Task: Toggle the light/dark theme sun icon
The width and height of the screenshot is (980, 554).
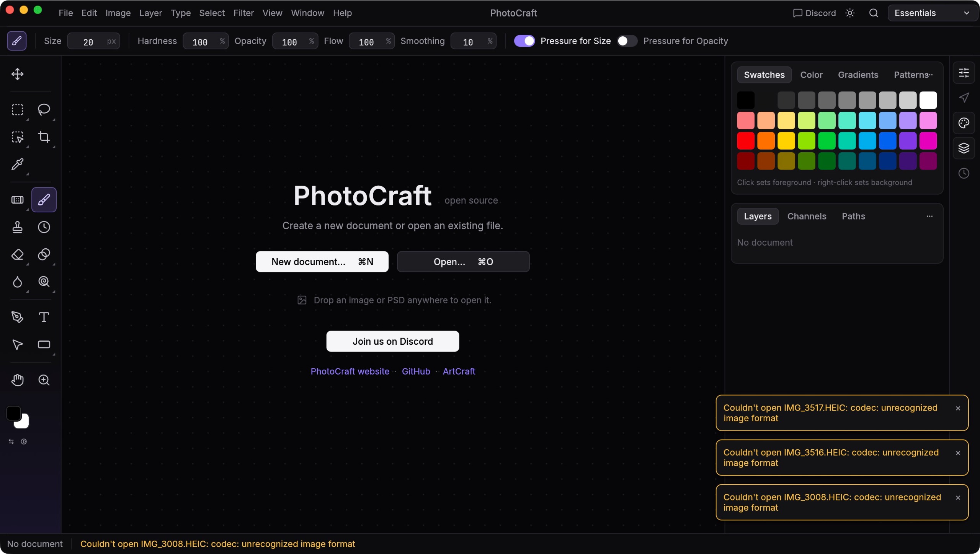Action: (850, 13)
